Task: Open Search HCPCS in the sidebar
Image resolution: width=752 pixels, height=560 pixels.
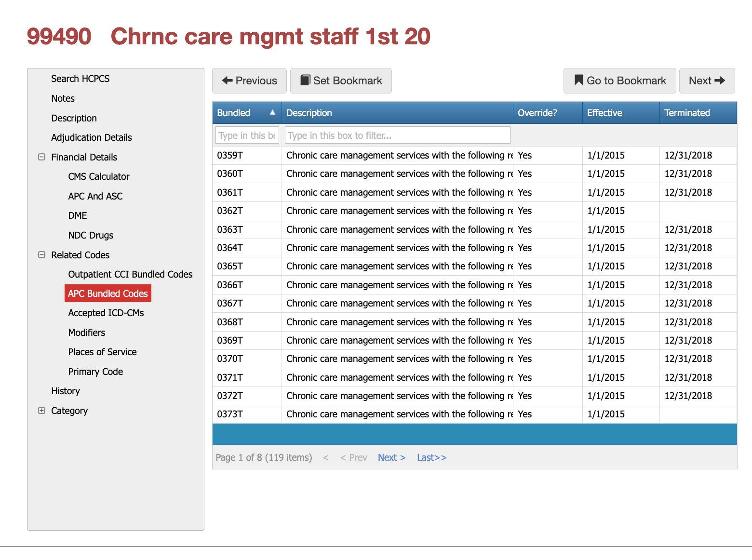Action: (x=81, y=79)
